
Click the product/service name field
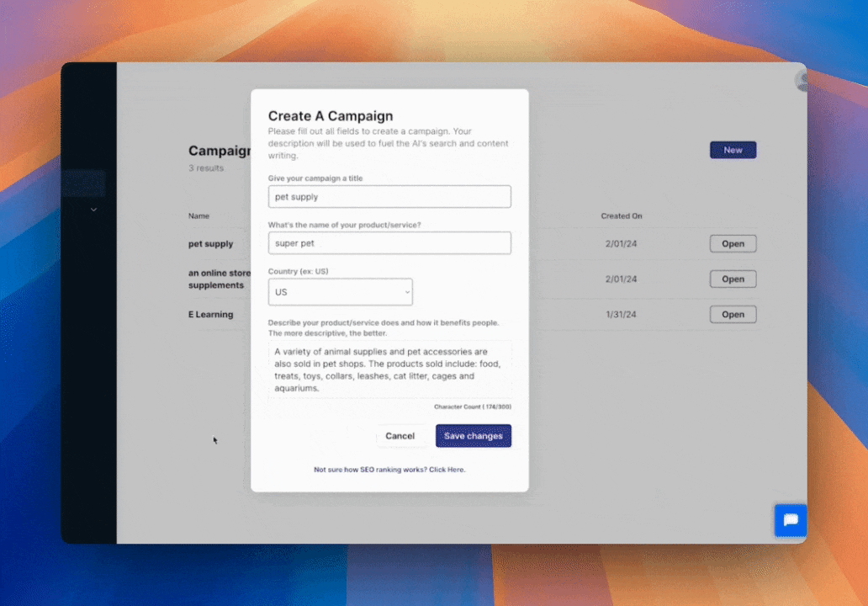pyautogui.click(x=389, y=243)
